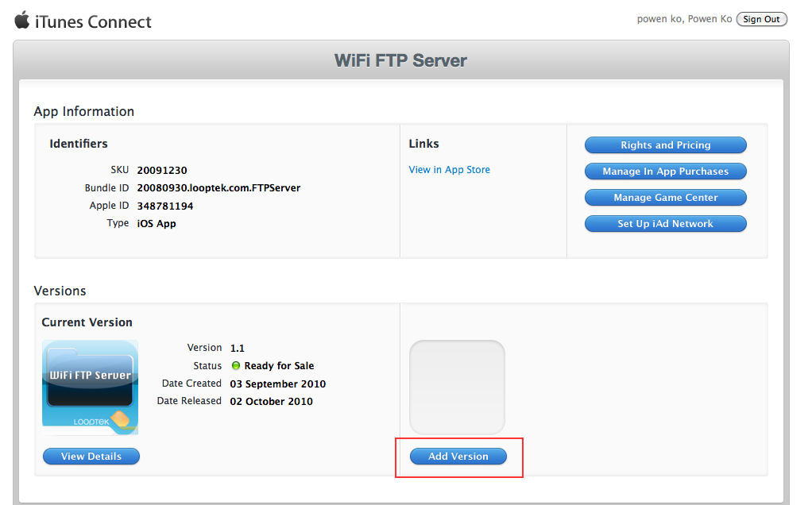Click the iOS App type value
The image size is (812, 505).
pos(157,224)
